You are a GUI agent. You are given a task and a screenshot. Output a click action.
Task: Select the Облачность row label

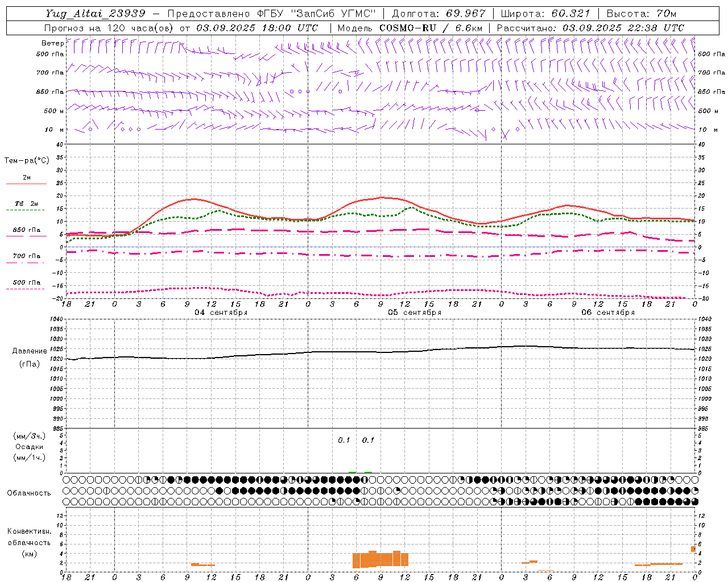29,493
